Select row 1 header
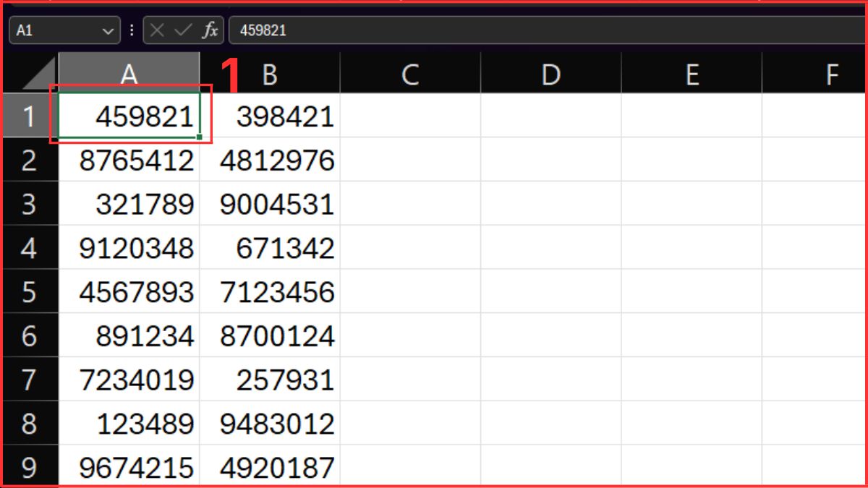Image resolution: width=868 pixels, height=488 pixels. coord(30,115)
